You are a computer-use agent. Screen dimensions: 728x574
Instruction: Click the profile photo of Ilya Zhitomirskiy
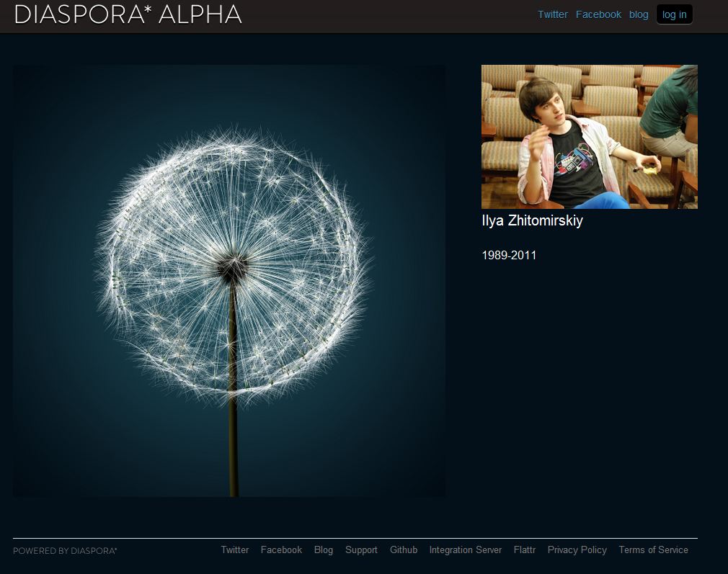(589, 137)
